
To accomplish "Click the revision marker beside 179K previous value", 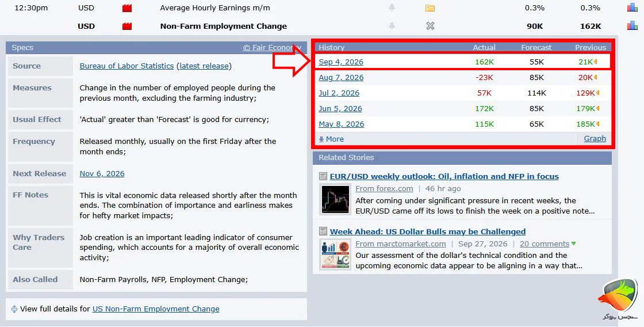I will point(597,109).
